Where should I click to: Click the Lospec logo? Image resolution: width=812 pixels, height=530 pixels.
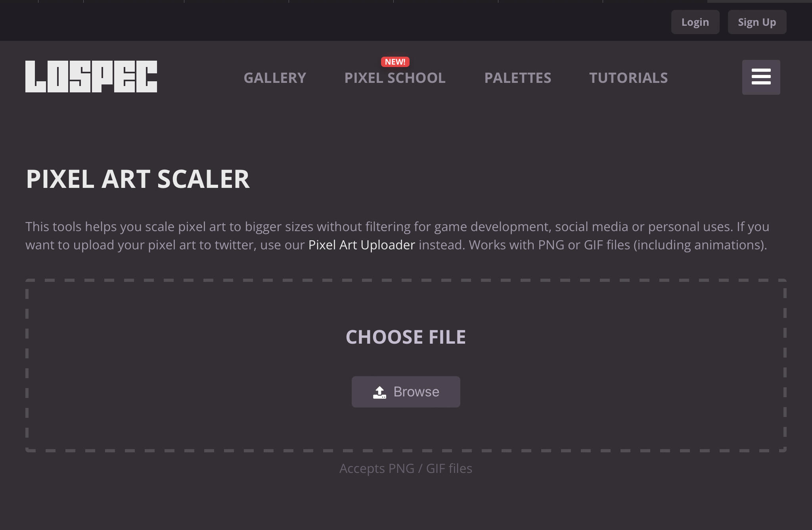click(91, 77)
